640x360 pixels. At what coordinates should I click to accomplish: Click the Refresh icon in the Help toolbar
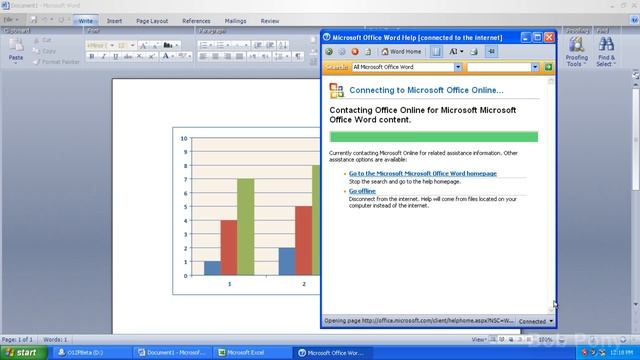coord(368,51)
